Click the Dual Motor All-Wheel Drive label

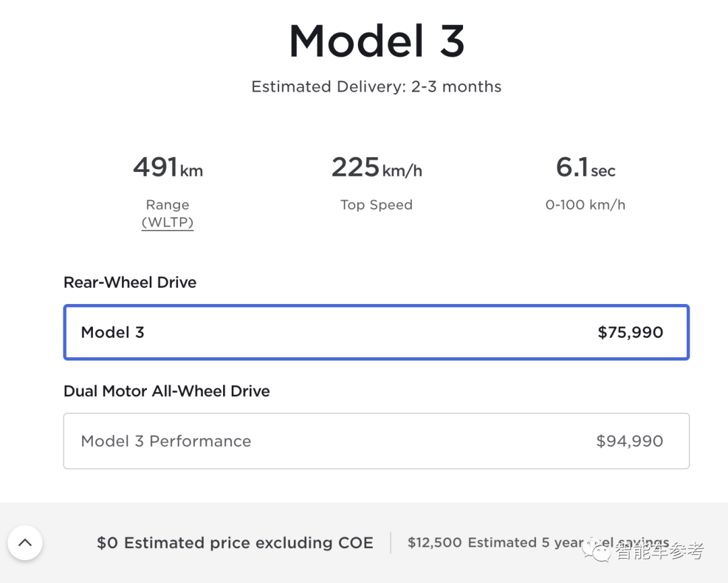(166, 391)
